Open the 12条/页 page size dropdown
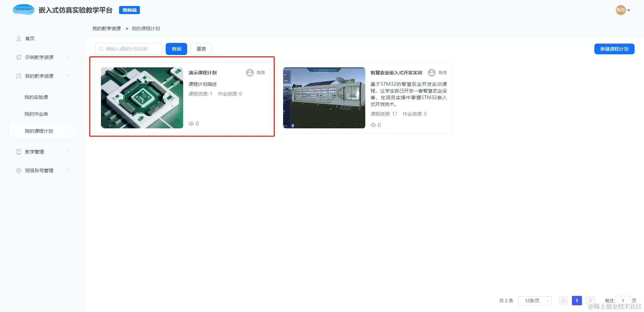The image size is (644, 312). (535, 301)
